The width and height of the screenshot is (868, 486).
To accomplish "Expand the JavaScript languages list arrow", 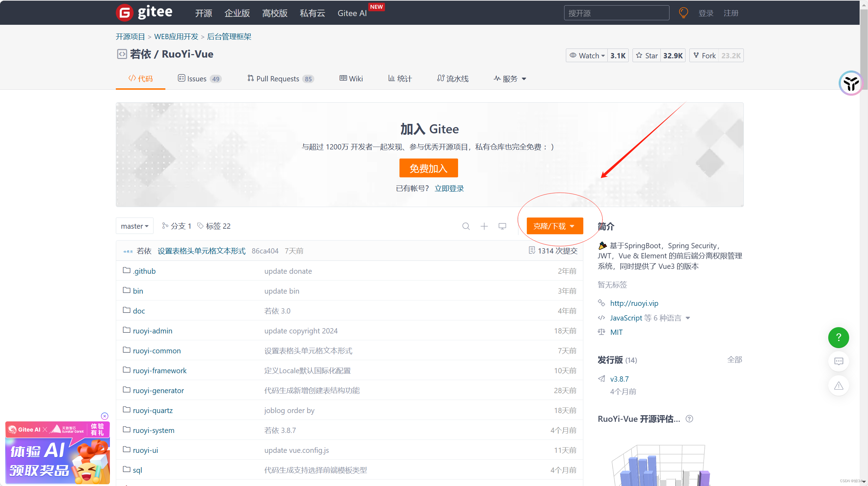I will 688,318.
